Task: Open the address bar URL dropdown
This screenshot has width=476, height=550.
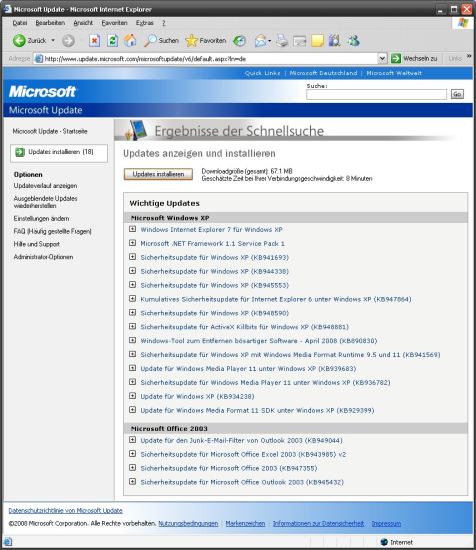Action: [x=382, y=58]
